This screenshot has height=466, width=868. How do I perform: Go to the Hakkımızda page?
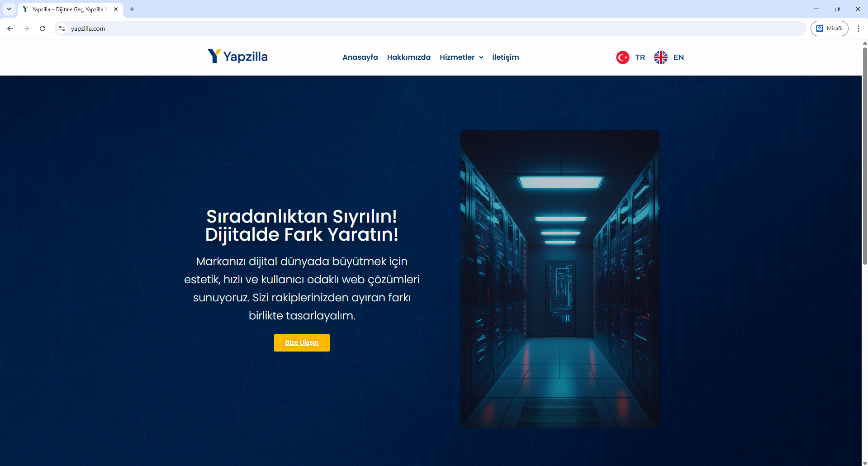408,57
